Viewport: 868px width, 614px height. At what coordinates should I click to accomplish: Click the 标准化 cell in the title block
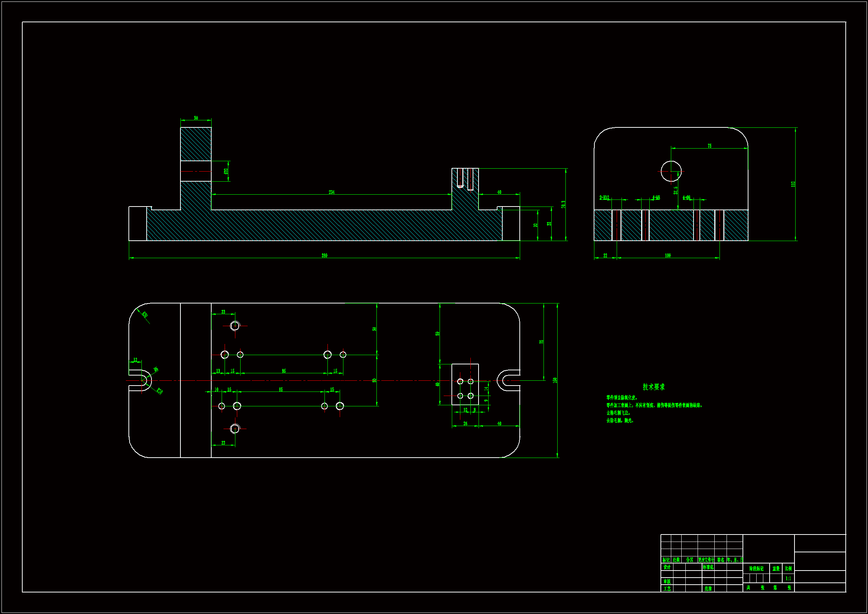[x=708, y=567]
